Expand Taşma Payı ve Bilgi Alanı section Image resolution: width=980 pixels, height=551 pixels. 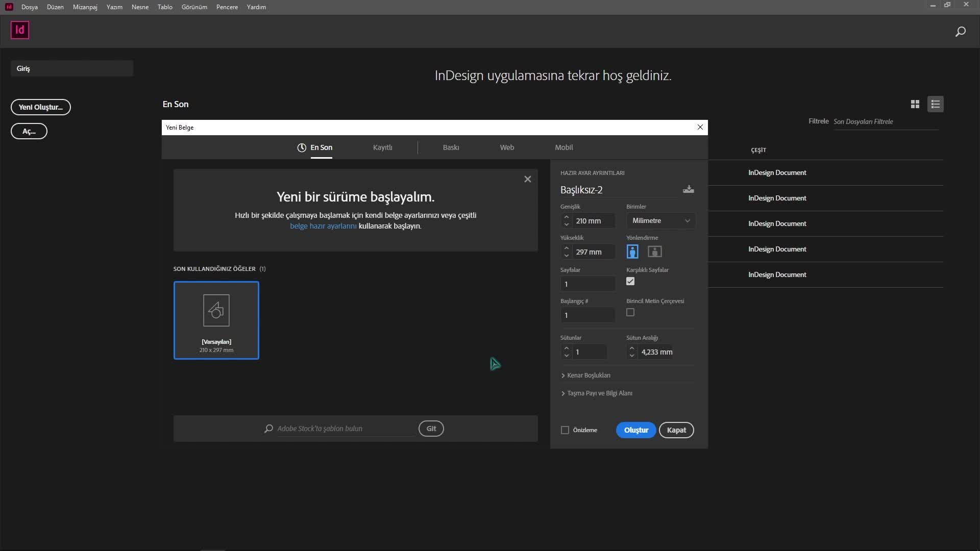pos(596,393)
